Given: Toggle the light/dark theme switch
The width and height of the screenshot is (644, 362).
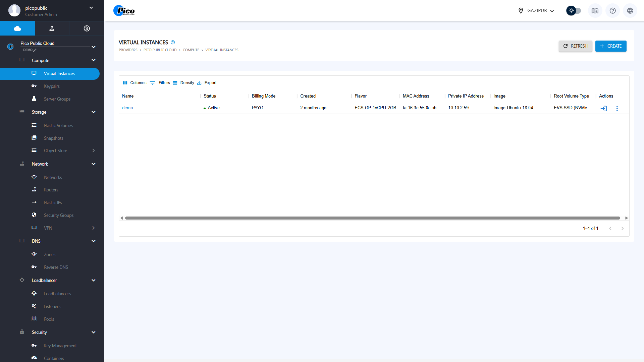Looking at the screenshot, I should [574, 11].
